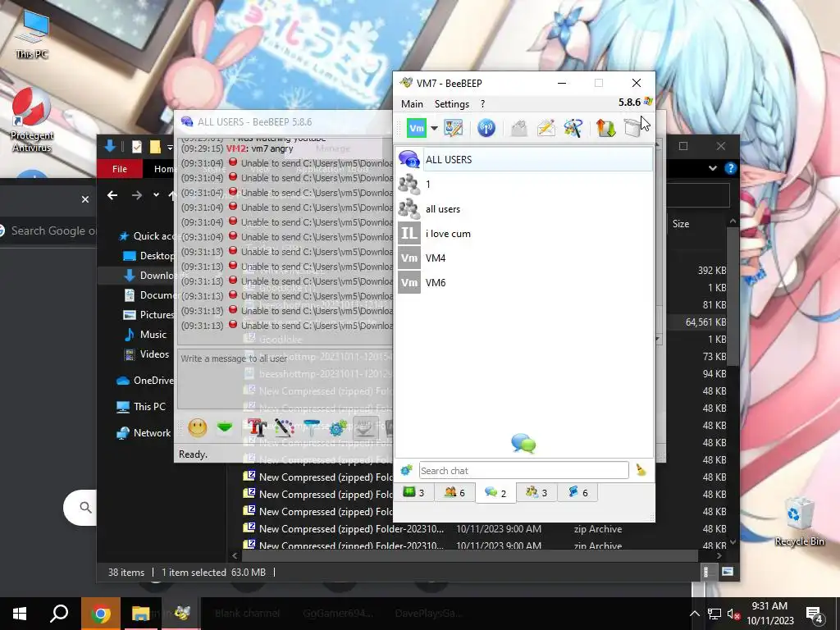Switch to the green tab showing 3

[x=413, y=492]
